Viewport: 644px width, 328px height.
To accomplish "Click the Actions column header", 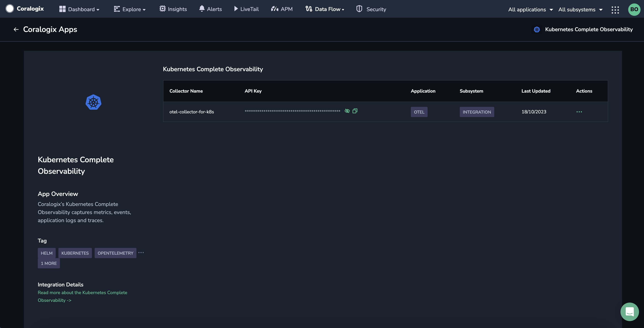I will [584, 91].
